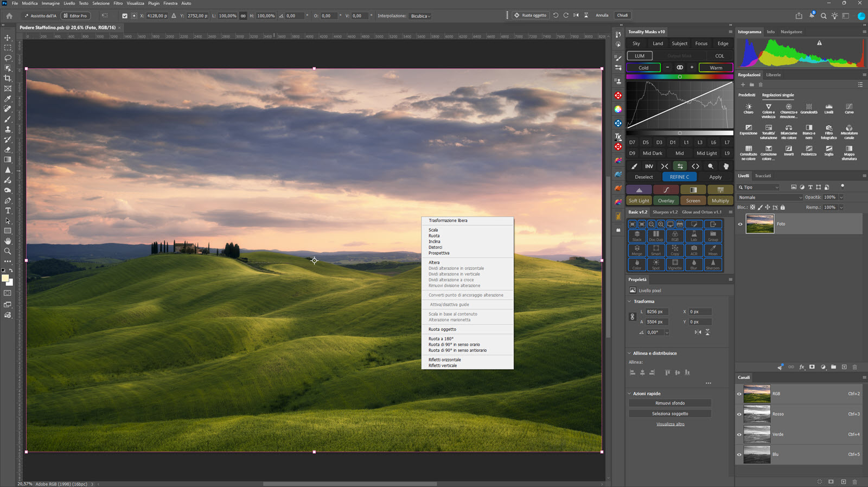The height and width of the screenshot is (487, 868).
Task: Click the REFINE C button
Action: coord(679,177)
